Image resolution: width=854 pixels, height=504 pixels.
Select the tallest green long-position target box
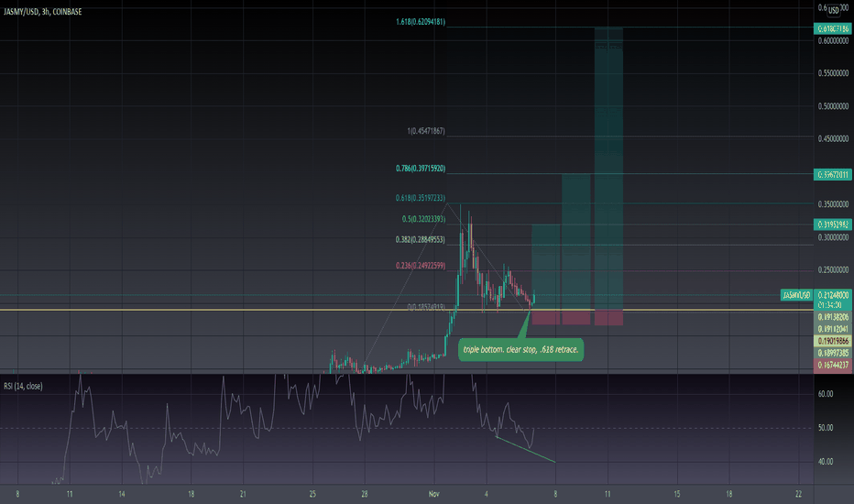pos(608,169)
